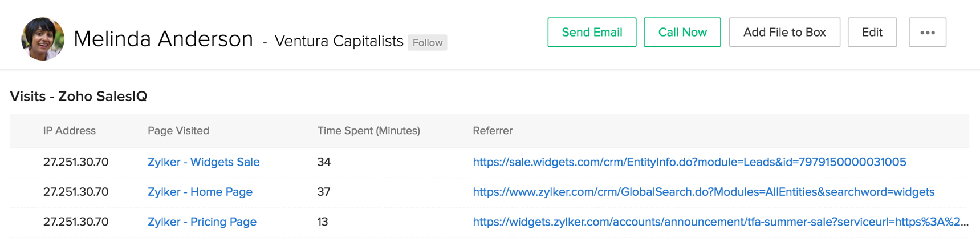Click Add File to Box
This screenshot has height=249, width=980.
784,33
